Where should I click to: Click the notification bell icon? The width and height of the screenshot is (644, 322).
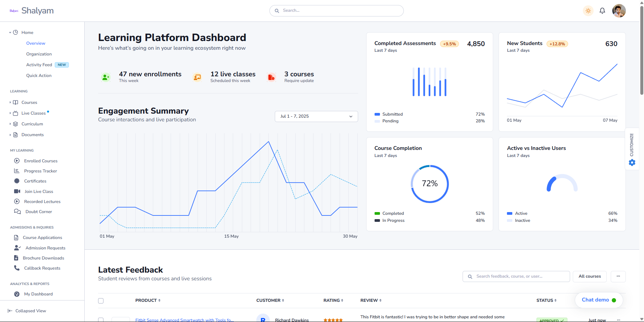602,11
